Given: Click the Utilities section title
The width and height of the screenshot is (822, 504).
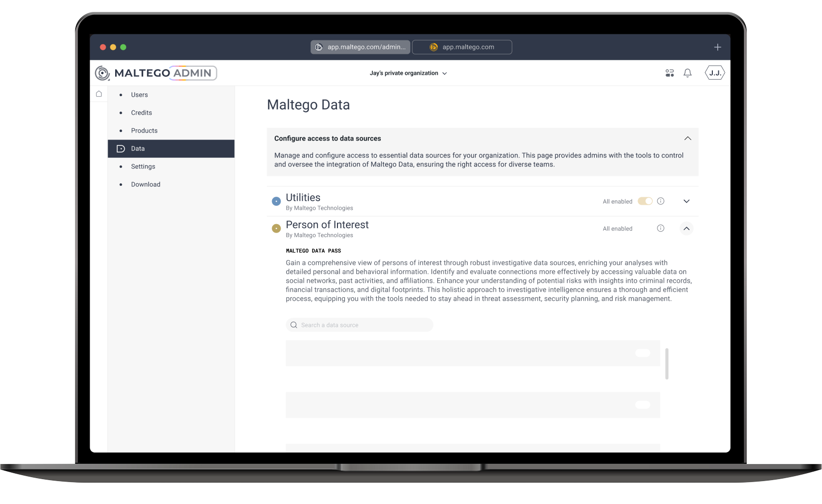Looking at the screenshot, I should tap(303, 198).
